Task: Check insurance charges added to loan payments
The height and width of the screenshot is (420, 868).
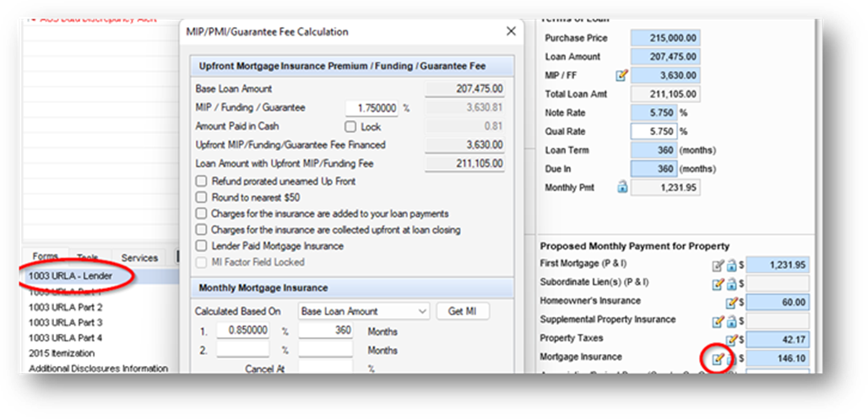Action: click(x=201, y=213)
